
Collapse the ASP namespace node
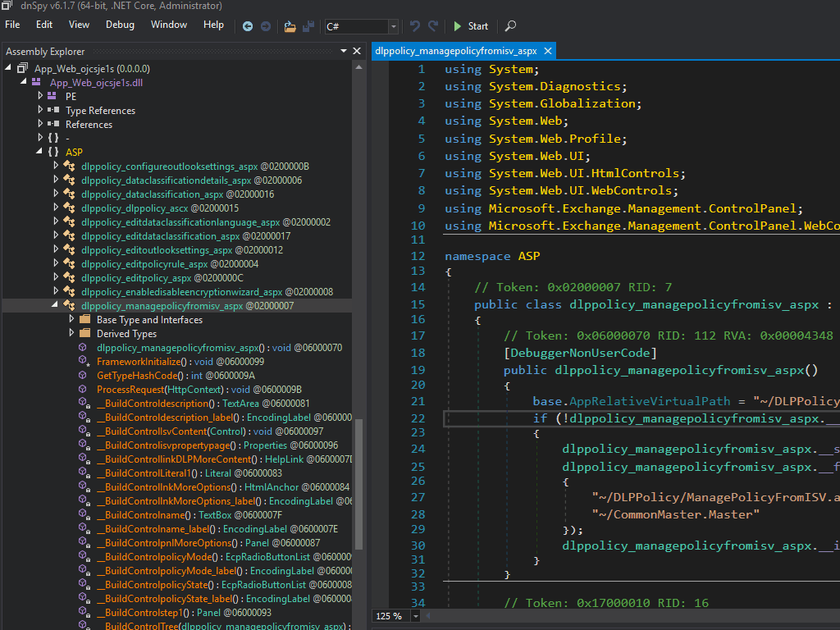click(41, 152)
